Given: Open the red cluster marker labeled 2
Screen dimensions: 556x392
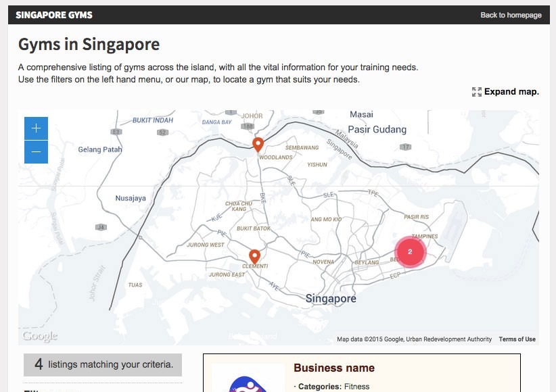Looking at the screenshot, I should [411, 251].
